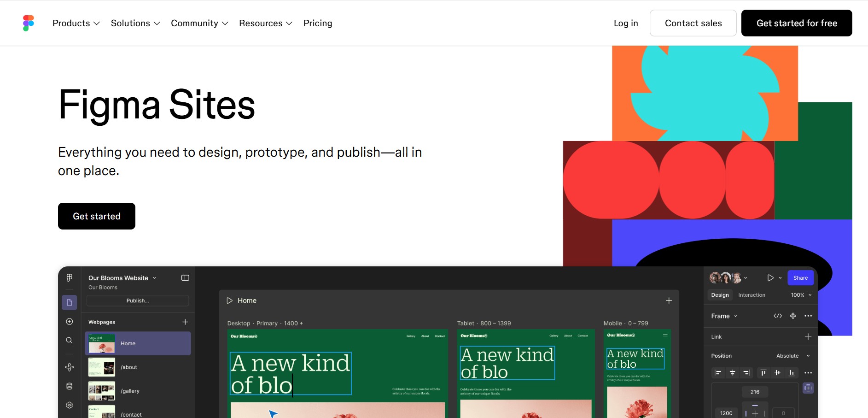Open the Absolute position dropdown
Screen dimensions: 868x418
(793, 356)
